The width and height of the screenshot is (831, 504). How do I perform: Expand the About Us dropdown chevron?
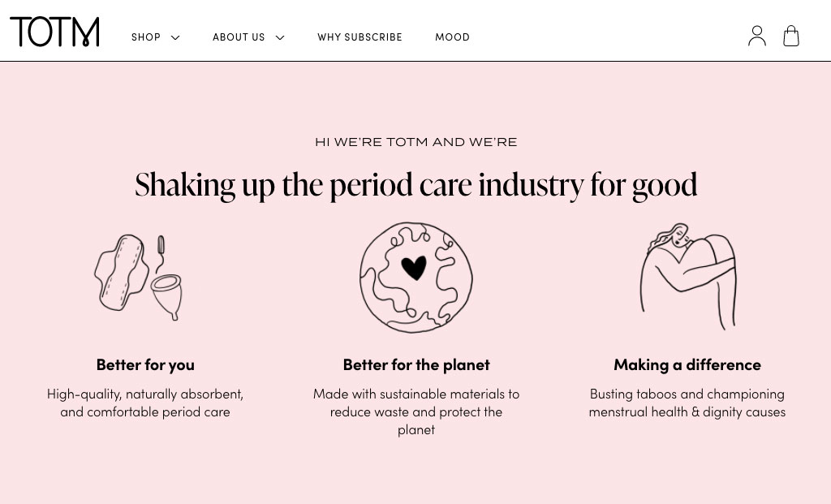(x=280, y=37)
